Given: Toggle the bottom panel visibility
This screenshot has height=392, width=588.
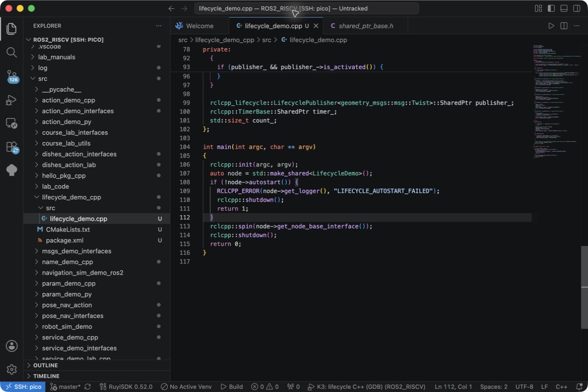Looking at the screenshot, I should [564, 8].
